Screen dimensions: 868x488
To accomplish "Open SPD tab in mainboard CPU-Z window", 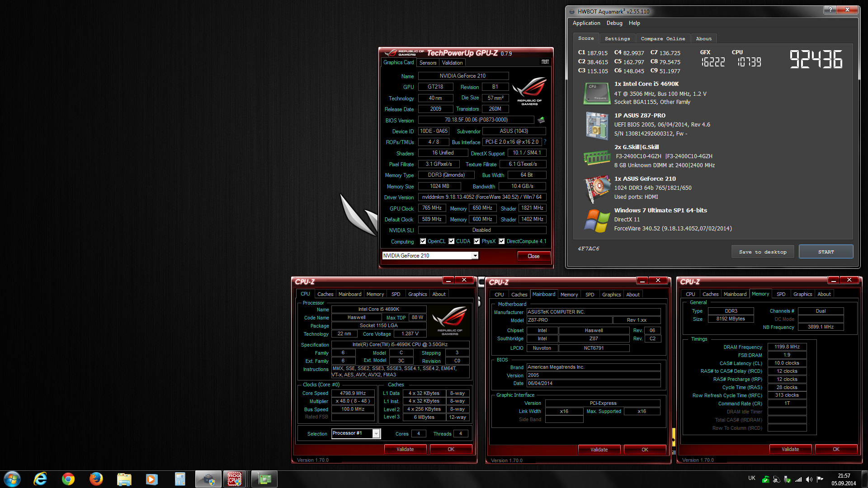I will coord(590,295).
